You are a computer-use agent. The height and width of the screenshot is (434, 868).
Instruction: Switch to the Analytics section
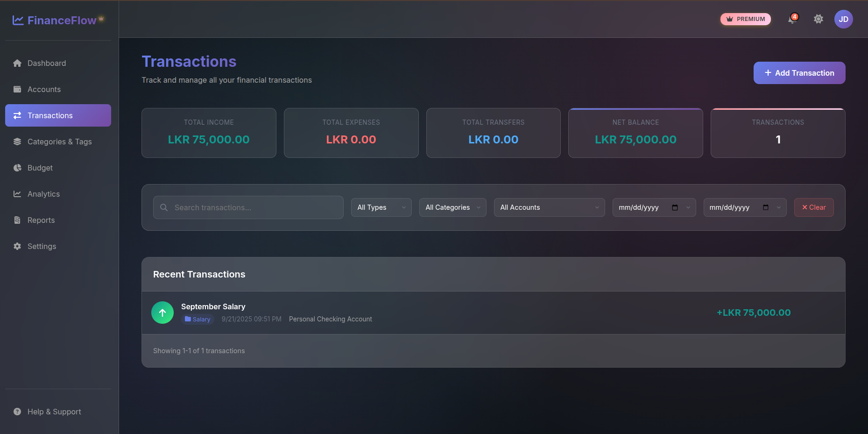tap(43, 194)
